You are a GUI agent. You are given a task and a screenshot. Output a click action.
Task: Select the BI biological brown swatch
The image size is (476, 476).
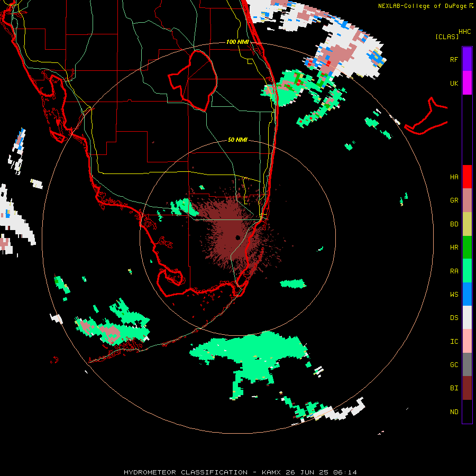click(x=467, y=388)
